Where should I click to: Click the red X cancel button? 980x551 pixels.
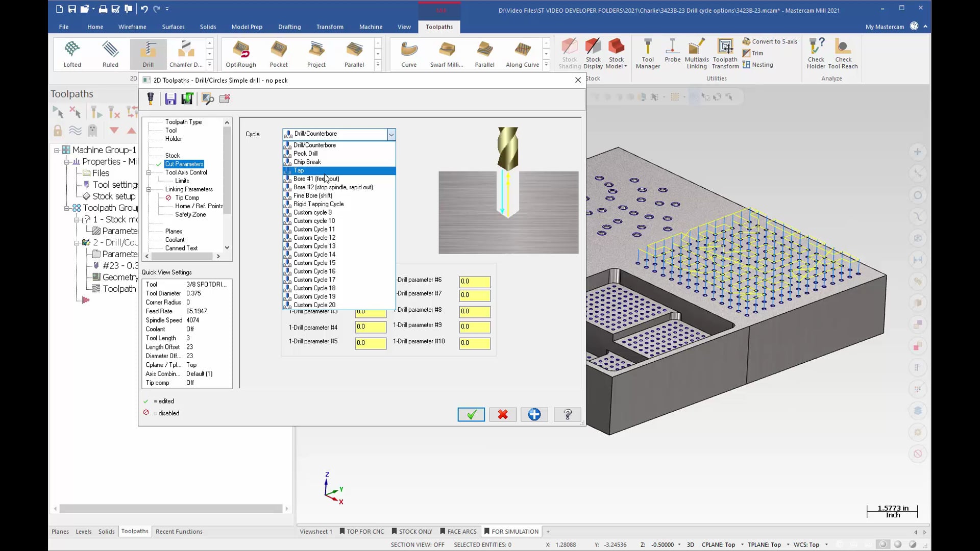pyautogui.click(x=503, y=414)
